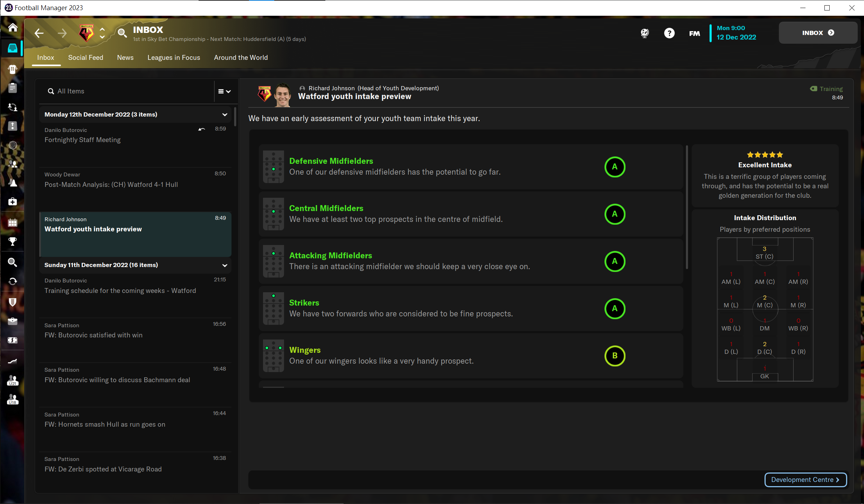
Task: Open Training schedule for coming weeks message
Action: 135,295
